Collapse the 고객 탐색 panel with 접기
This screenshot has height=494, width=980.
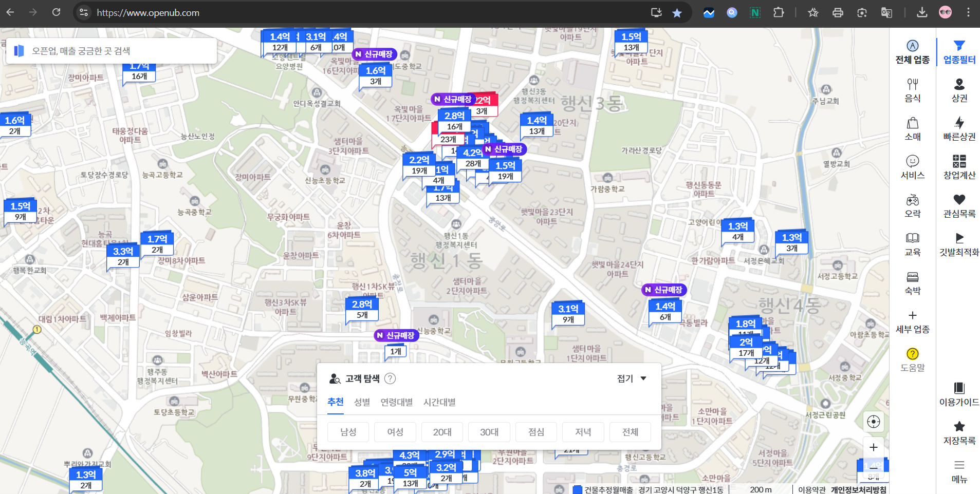(x=632, y=378)
